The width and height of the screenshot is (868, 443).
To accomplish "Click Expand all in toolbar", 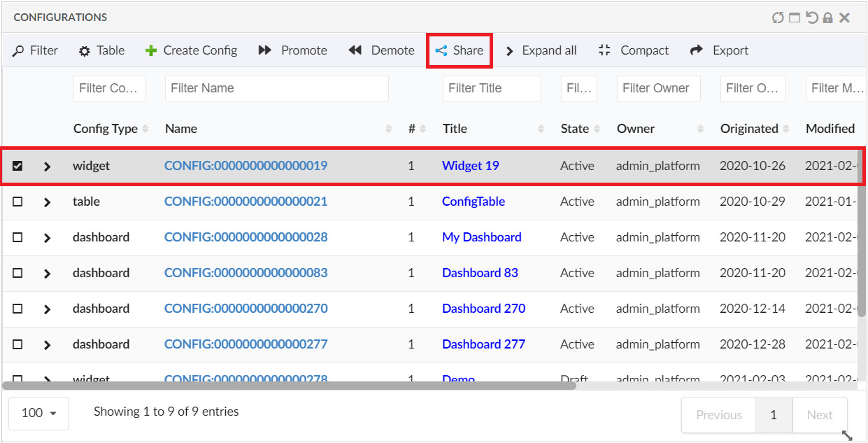I will point(541,50).
